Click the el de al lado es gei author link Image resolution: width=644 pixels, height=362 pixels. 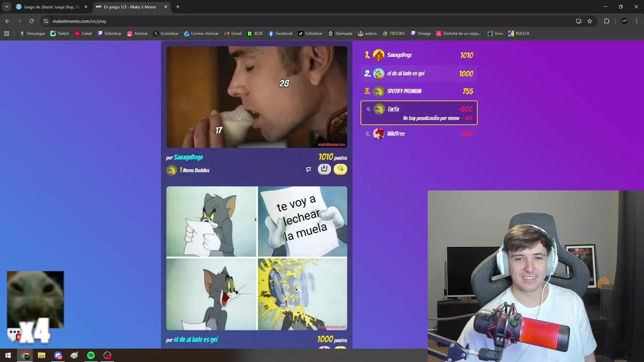pyautogui.click(x=196, y=340)
